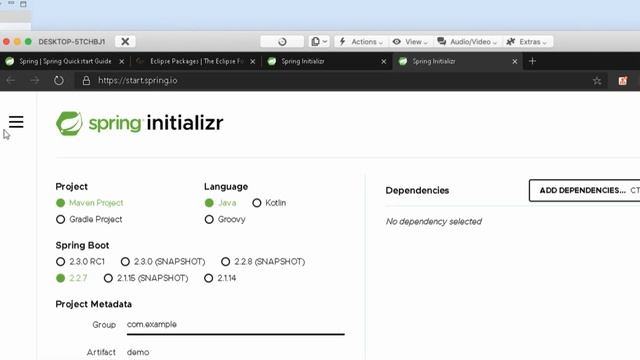Screen dimensions: 640x360
Task: Choose Java as the language
Action: (x=209, y=203)
